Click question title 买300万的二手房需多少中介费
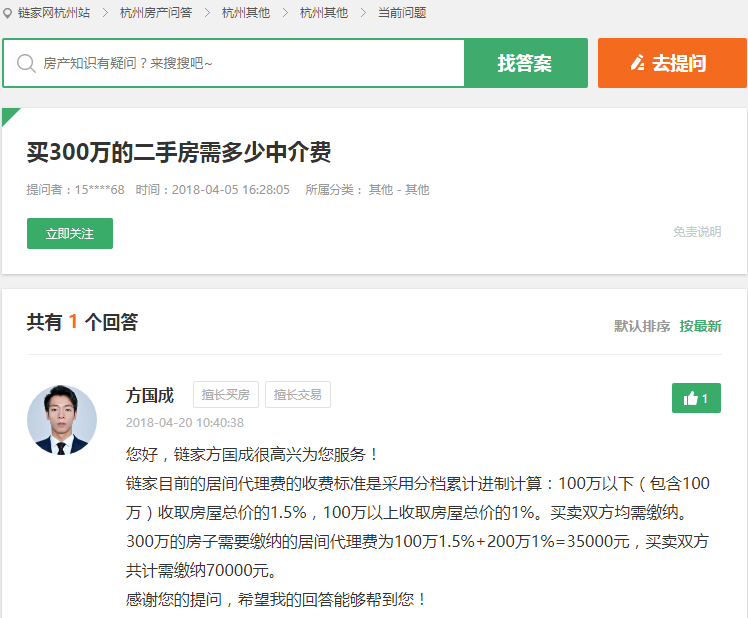 point(179,153)
